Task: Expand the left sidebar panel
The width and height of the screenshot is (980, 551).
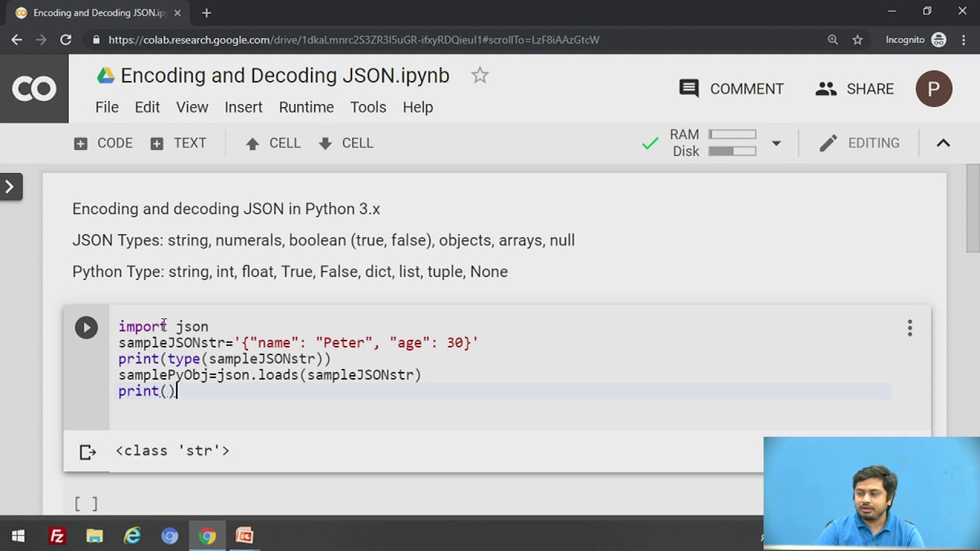Action: [x=10, y=186]
